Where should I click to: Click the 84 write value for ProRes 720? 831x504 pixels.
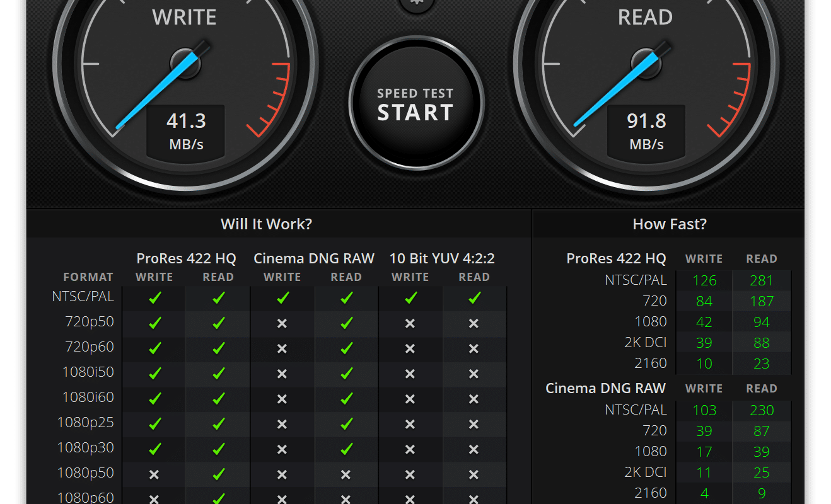click(x=704, y=302)
